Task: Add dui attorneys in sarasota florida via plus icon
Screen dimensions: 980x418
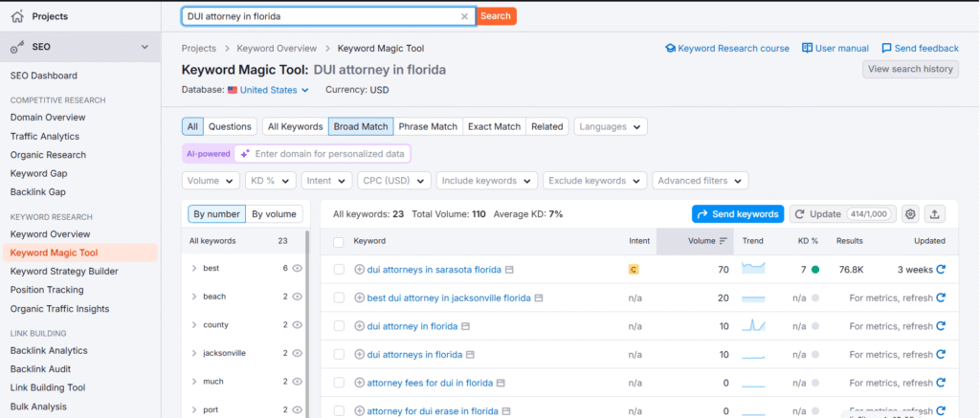Action: (360, 270)
